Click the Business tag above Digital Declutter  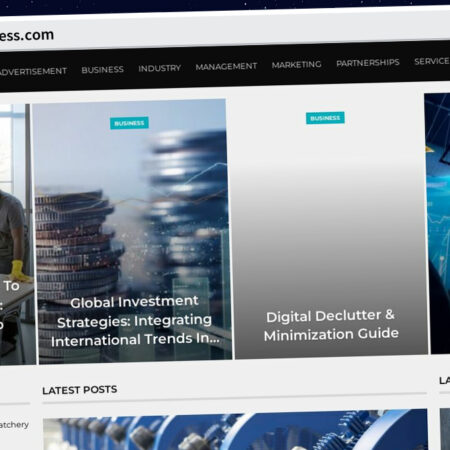tap(325, 118)
